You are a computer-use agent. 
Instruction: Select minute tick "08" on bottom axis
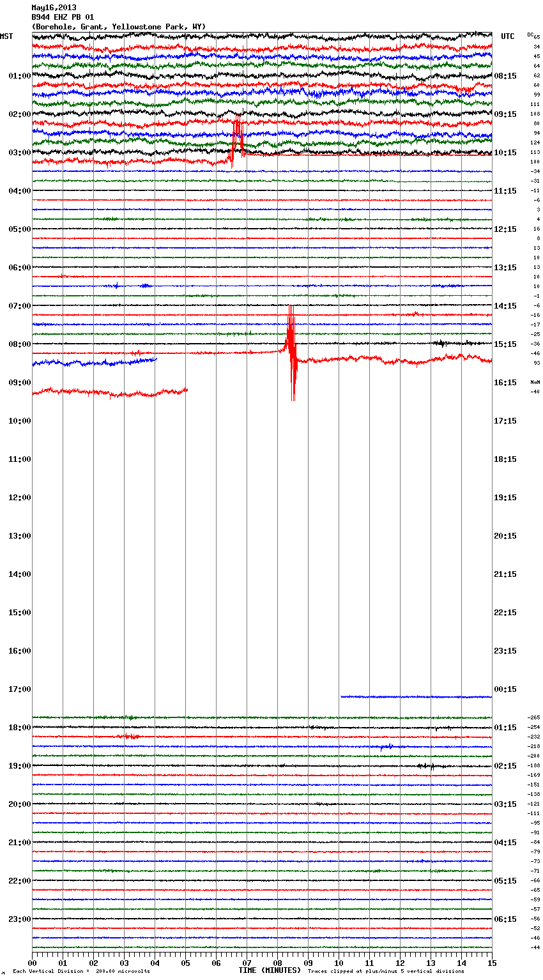pyautogui.click(x=277, y=963)
